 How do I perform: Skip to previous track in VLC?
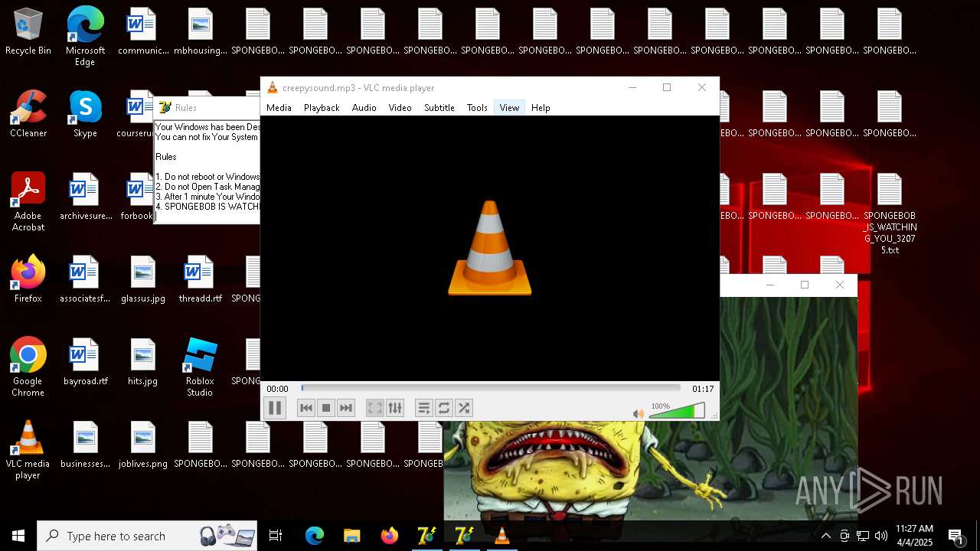[x=306, y=408]
